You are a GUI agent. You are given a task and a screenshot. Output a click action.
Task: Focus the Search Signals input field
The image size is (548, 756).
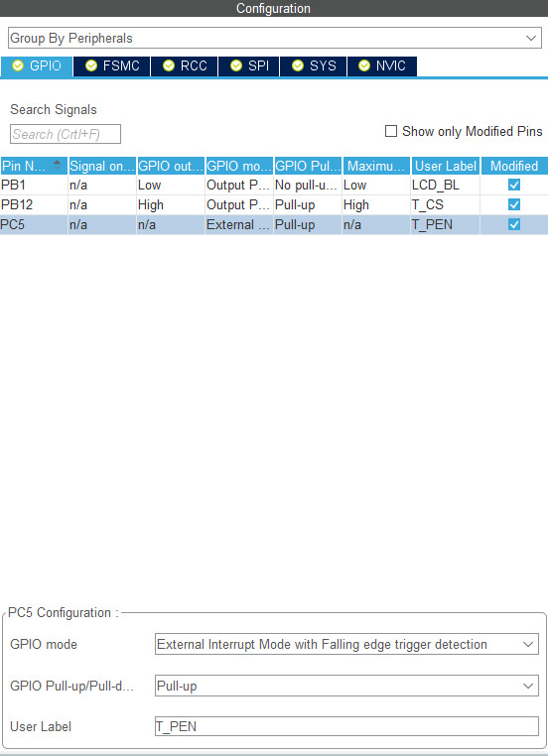click(x=66, y=134)
